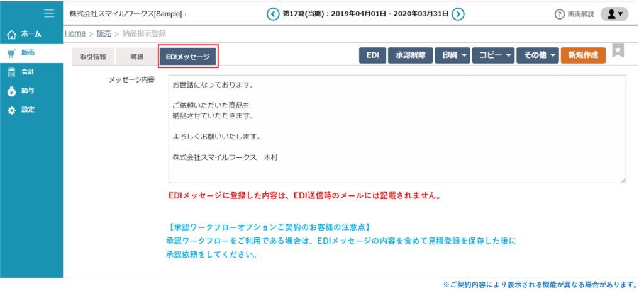644x291 pixels.
Task: Expand the 印刷 dropdown
Action: (453, 55)
